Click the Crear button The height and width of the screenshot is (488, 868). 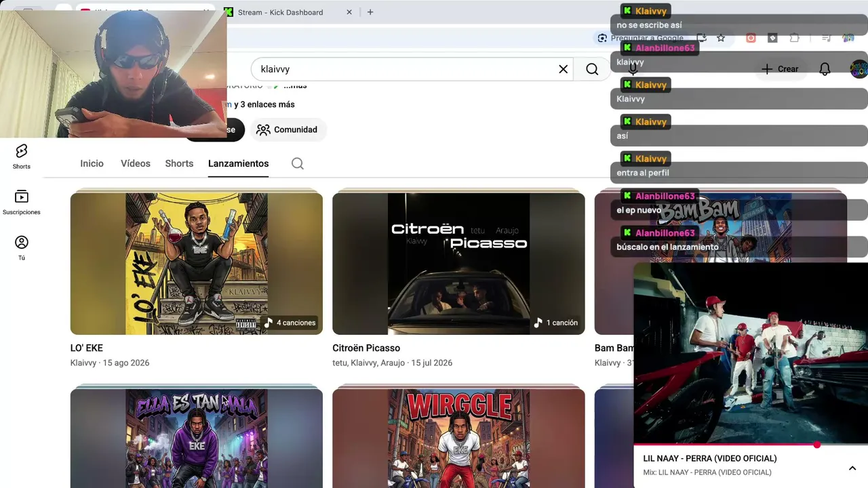[780, 69]
